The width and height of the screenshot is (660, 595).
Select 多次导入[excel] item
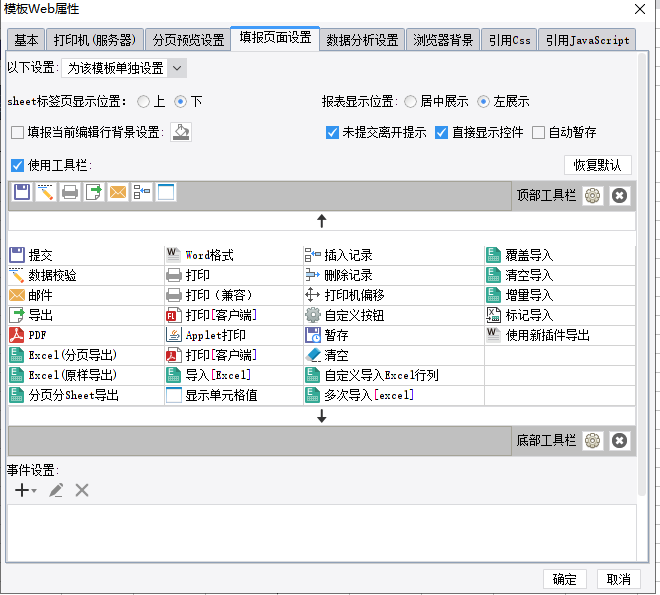click(x=394, y=395)
